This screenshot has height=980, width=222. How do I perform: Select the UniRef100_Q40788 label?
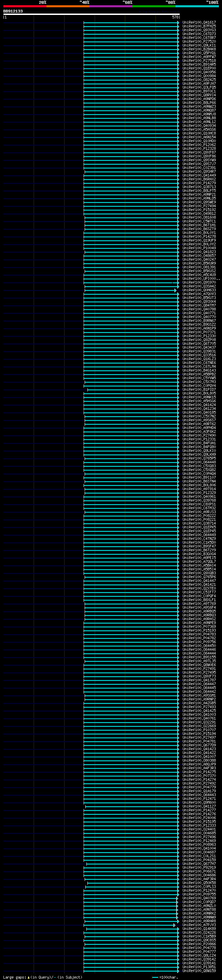199,309
